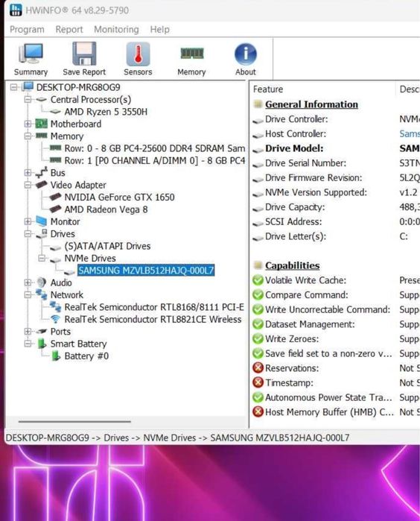420x521 pixels.
Task: Click the Monitor node icon
Action: (x=42, y=221)
